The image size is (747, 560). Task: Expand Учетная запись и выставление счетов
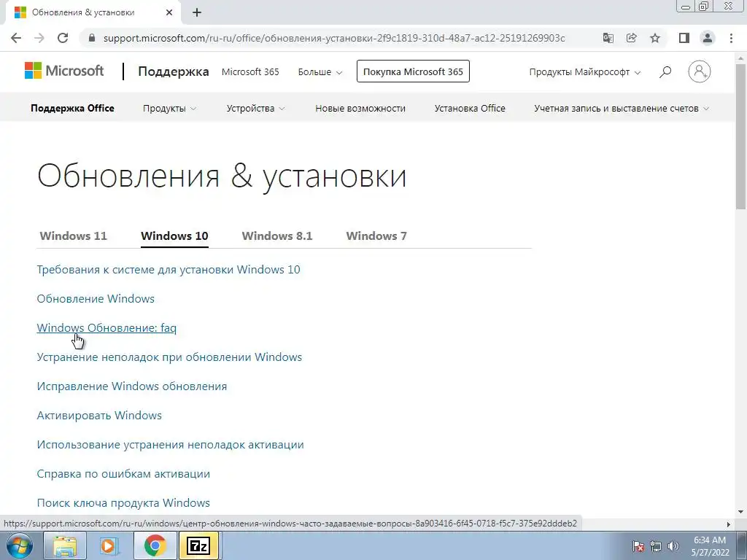click(622, 108)
